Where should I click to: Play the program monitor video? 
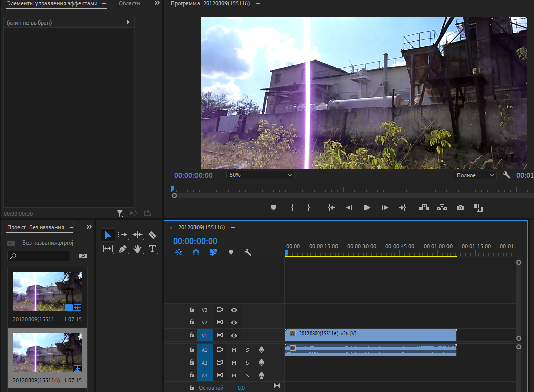click(x=367, y=207)
